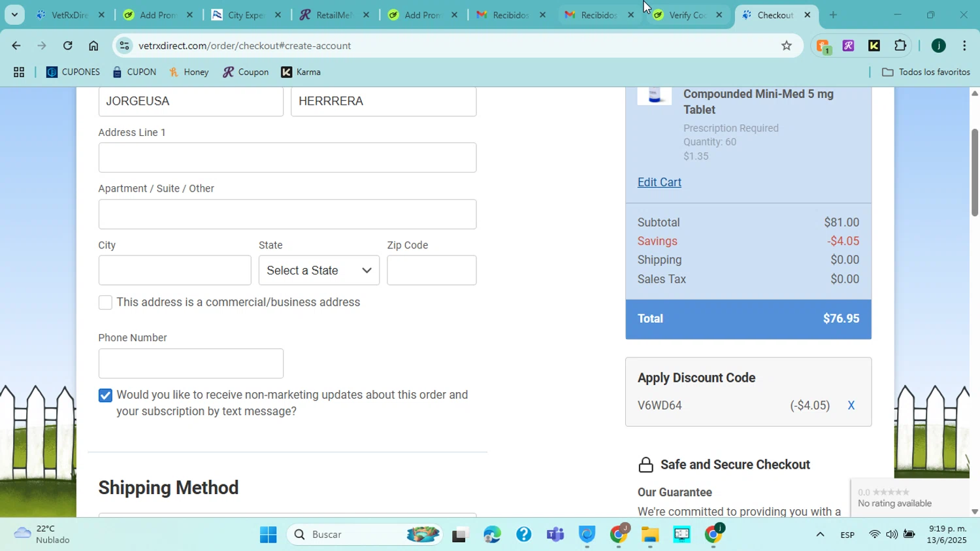
Task: Open the Chrome profile avatar
Action: (938, 46)
